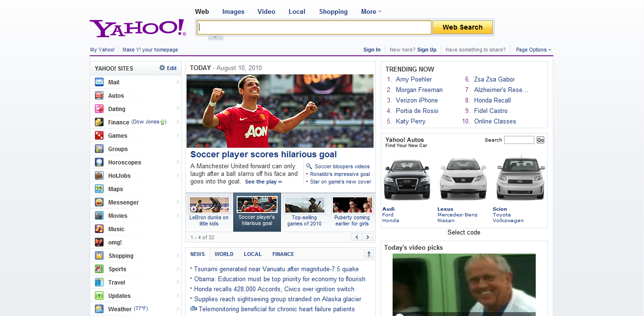644x316 pixels.
Task: Open the Sports icon
Action: (99, 269)
